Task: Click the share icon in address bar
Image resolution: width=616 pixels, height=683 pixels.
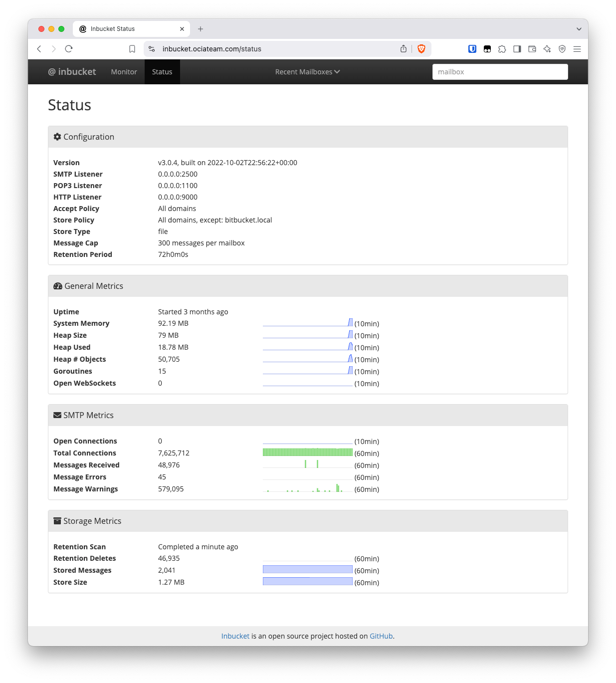Action: pyautogui.click(x=404, y=49)
